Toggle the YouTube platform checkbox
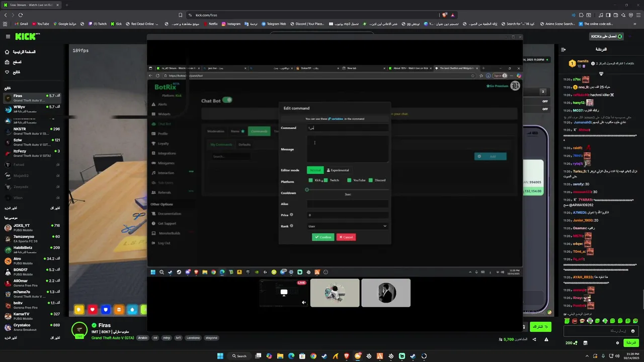The image size is (644, 362). coord(349,180)
